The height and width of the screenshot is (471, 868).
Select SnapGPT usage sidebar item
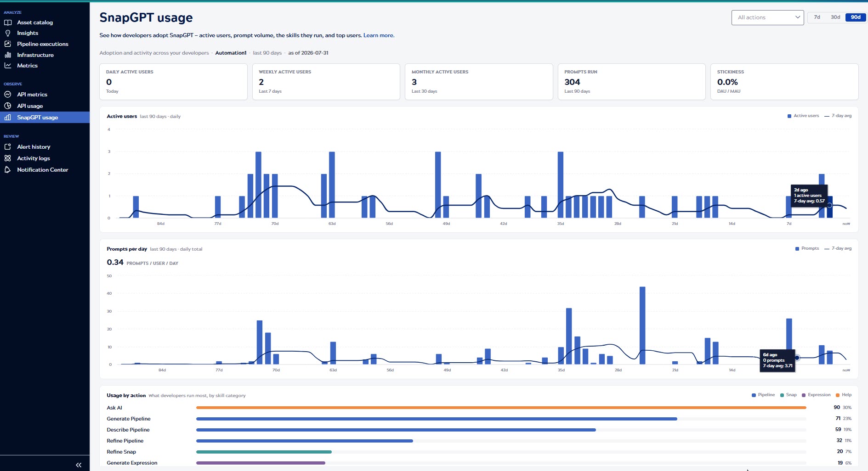(x=45, y=118)
